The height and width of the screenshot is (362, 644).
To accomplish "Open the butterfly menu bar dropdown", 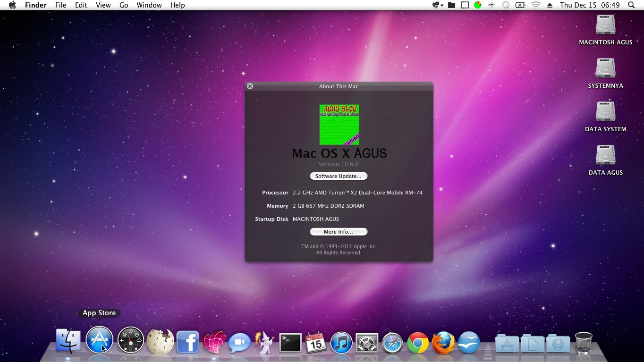I will click(x=438, y=5).
